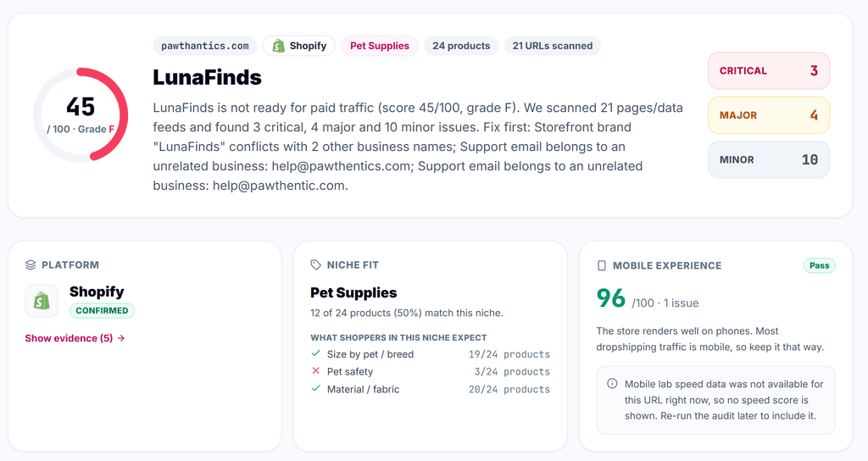Select the Pet Supplies niche chip

coord(380,46)
